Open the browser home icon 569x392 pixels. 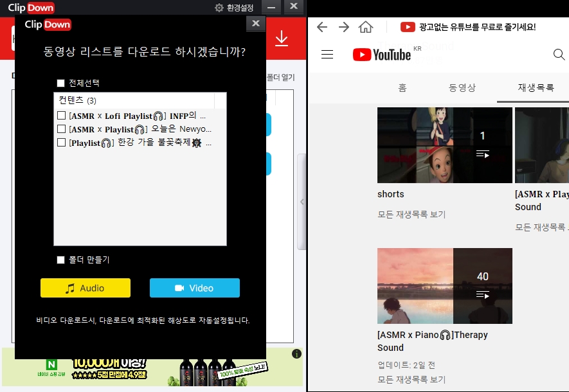point(365,27)
